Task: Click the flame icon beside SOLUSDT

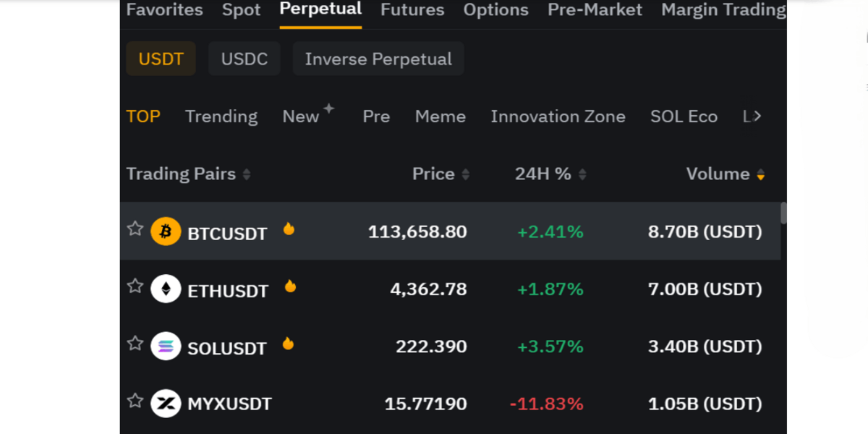Action: click(288, 344)
